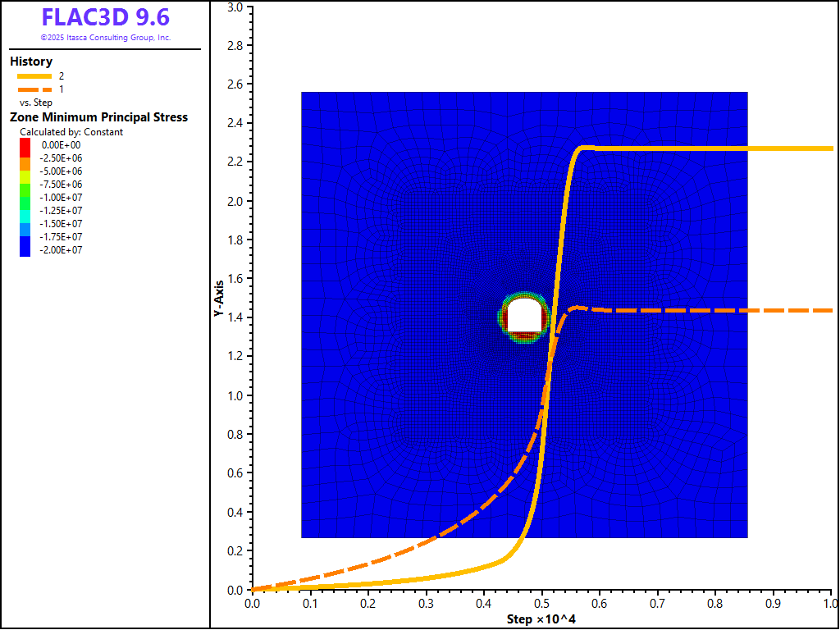
Task: Click the Zone Minimum Principal Stress heading
Action: 98,117
